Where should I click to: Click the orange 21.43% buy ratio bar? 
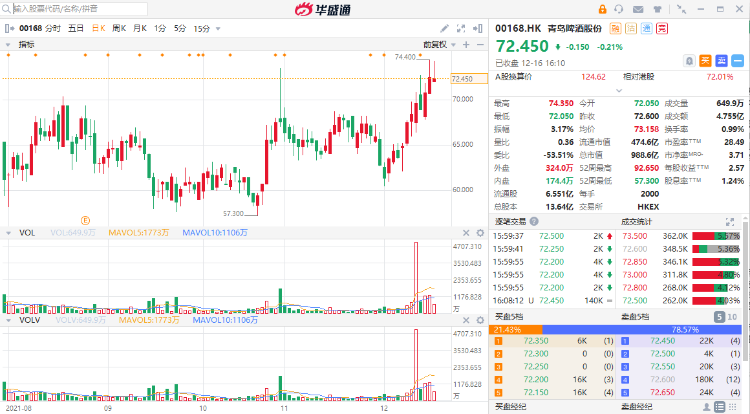point(516,329)
